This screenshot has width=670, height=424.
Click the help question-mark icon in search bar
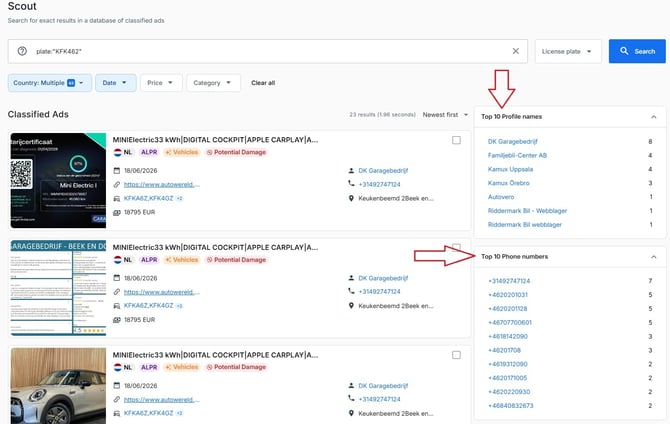22,51
